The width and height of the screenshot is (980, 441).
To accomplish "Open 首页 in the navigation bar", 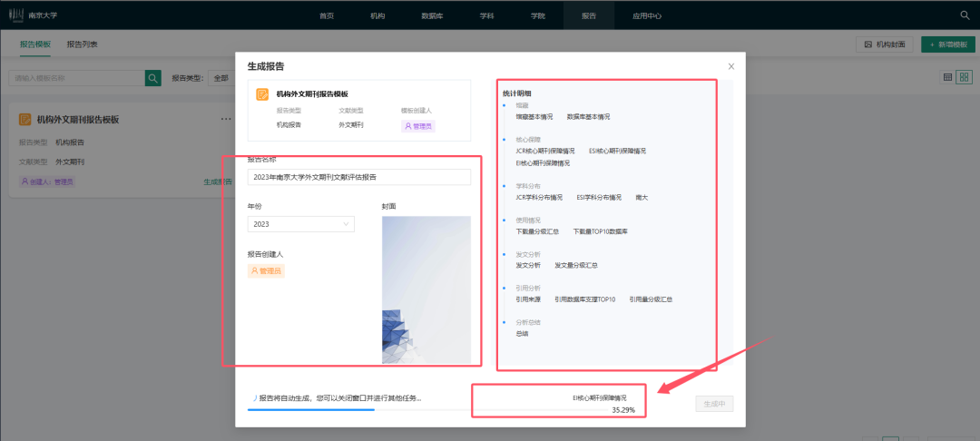I will pyautogui.click(x=327, y=15).
